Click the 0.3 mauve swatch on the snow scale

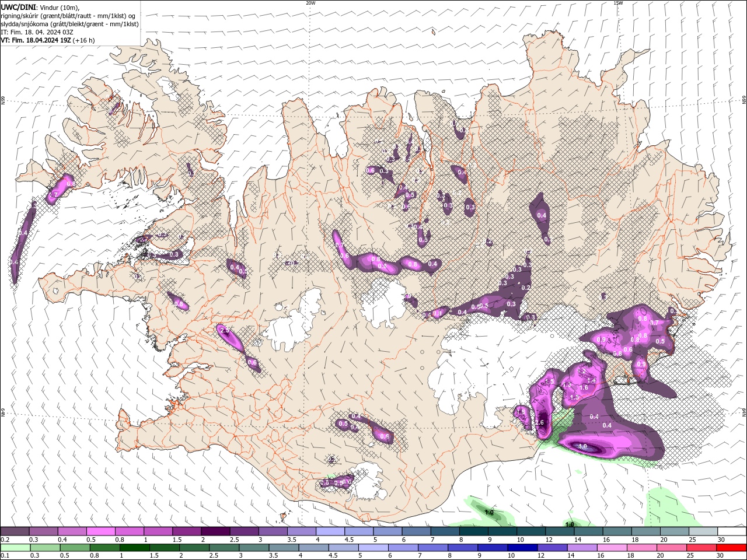pyautogui.click(x=43, y=531)
